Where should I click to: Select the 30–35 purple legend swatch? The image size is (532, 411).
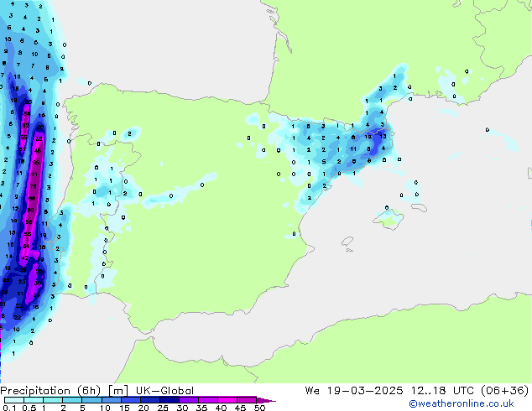click(189, 400)
